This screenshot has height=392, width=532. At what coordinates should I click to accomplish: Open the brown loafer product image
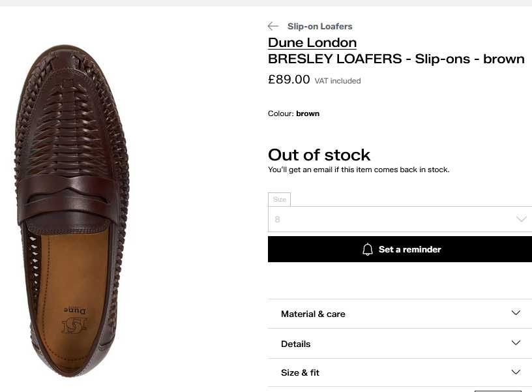pos(72,211)
